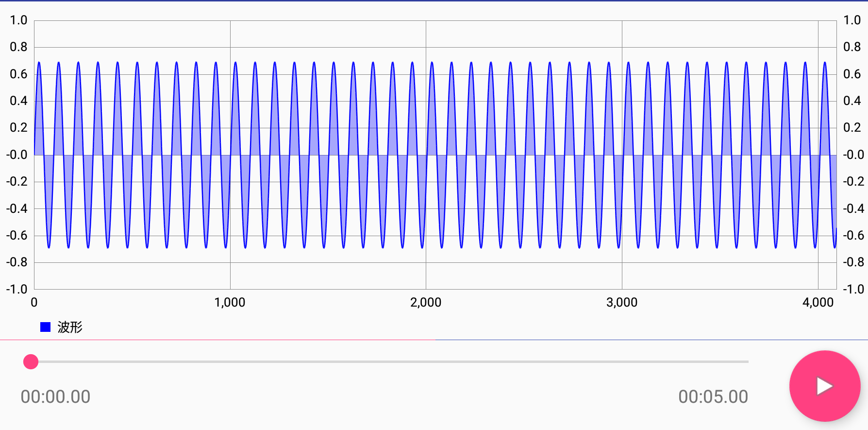
Task: Click the 2,000 x-axis label
Action: [x=426, y=302]
